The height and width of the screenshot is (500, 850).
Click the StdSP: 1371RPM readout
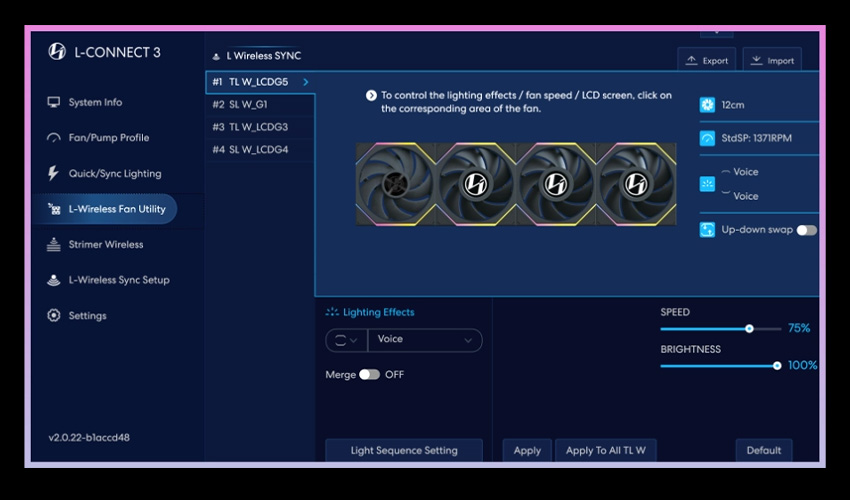click(x=756, y=138)
